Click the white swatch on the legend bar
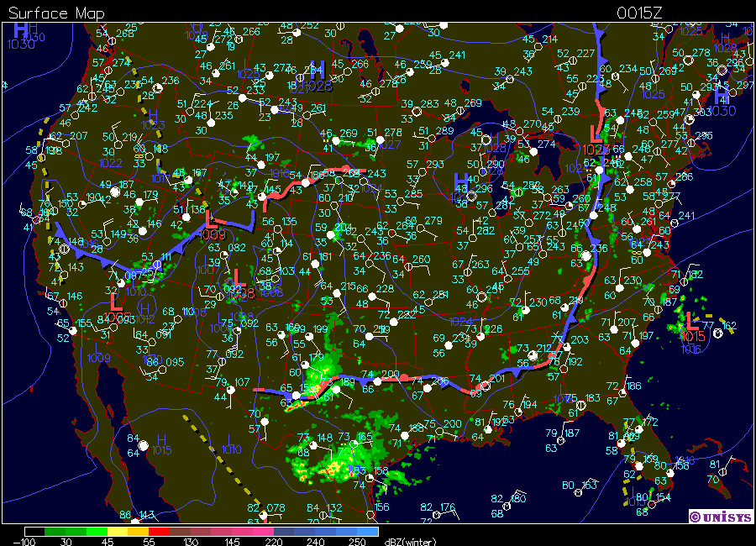Viewport: 756px width, 546px height. pos(34,532)
